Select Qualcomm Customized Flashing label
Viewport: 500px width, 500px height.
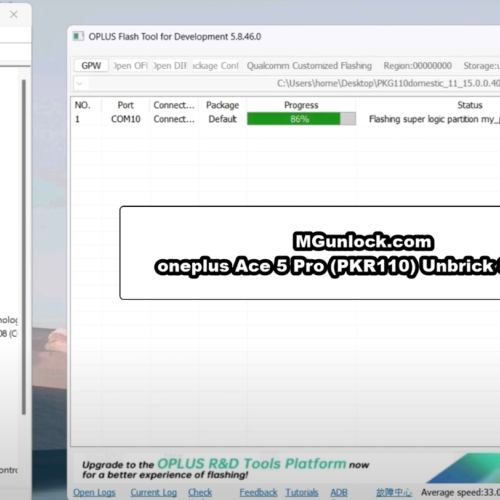pyautogui.click(x=309, y=66)
